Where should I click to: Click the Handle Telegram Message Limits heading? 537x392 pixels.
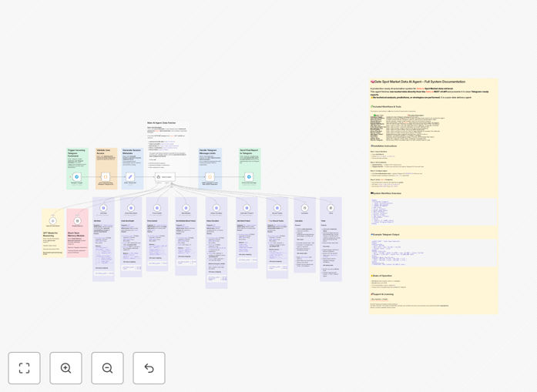tap(208, 152)
